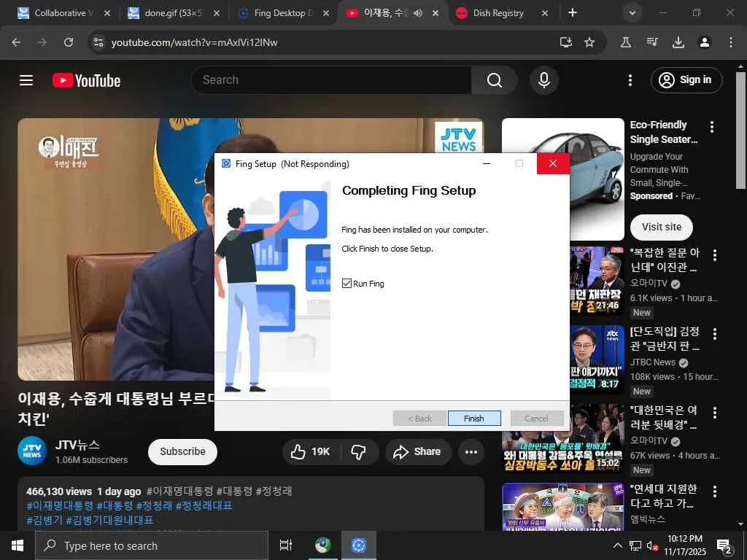This screenshot has width=747, height=560.
Task: Show hidden system tray icons chevron
Action: coord(617,545)
